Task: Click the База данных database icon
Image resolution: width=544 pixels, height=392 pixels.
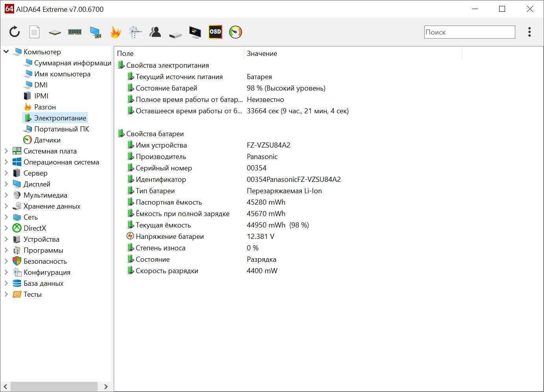Action: pos(17,283)
